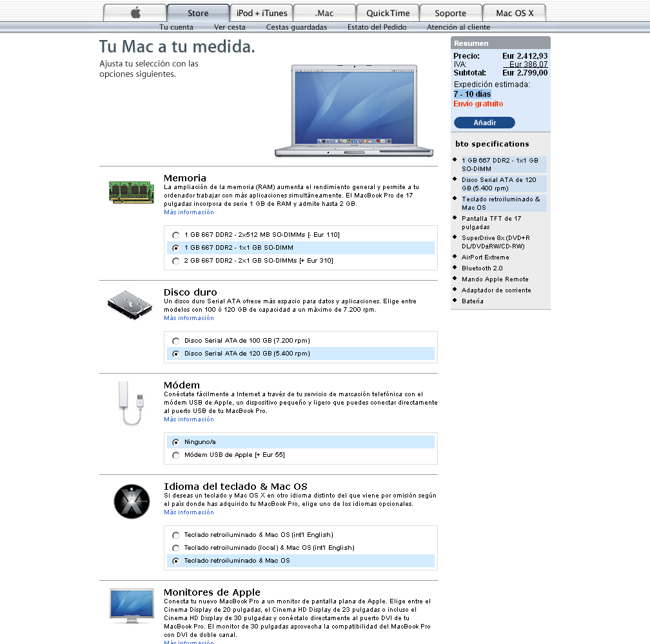The height and width of the screenshot is (644, 650).
Task: Select Teclado retroiluminado & Mac OS (int'l English)
Action: click(x=176, y=535)
